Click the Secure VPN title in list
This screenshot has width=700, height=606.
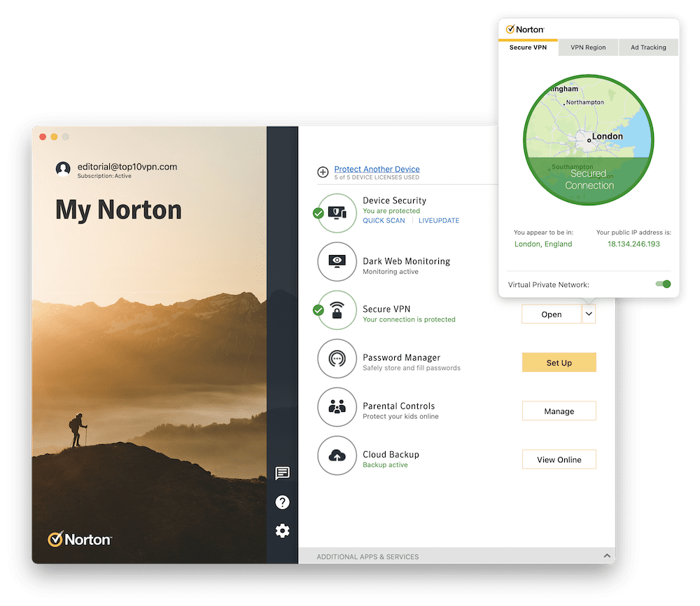(x=386, y=309)
